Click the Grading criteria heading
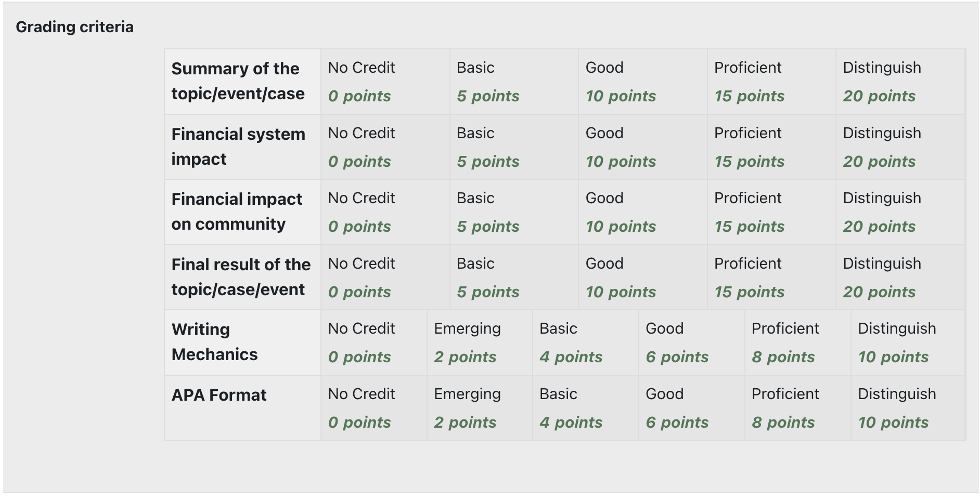980x501 pixels. (75, 27)
